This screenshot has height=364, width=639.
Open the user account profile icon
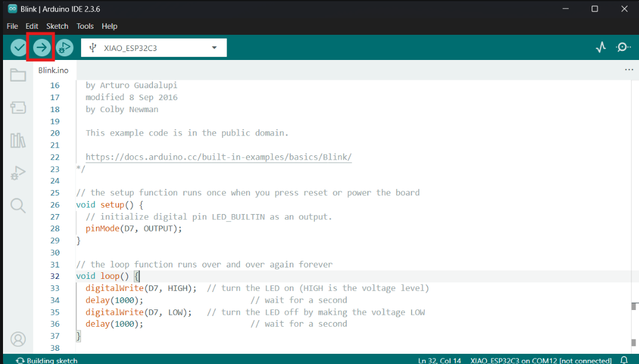tap(18, 339)
